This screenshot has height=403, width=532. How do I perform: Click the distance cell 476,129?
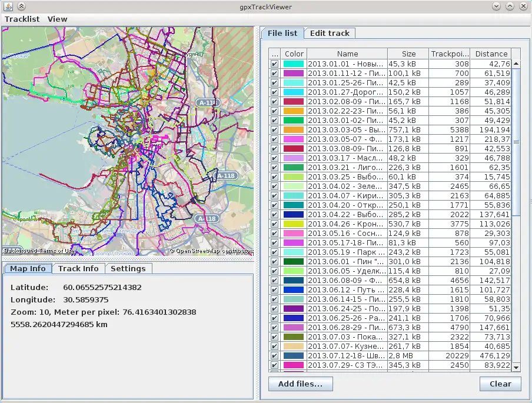pos(491,355)
